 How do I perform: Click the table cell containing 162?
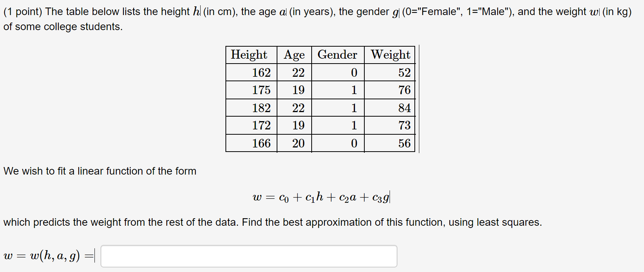pyautogui.click(x=262, y=73)
